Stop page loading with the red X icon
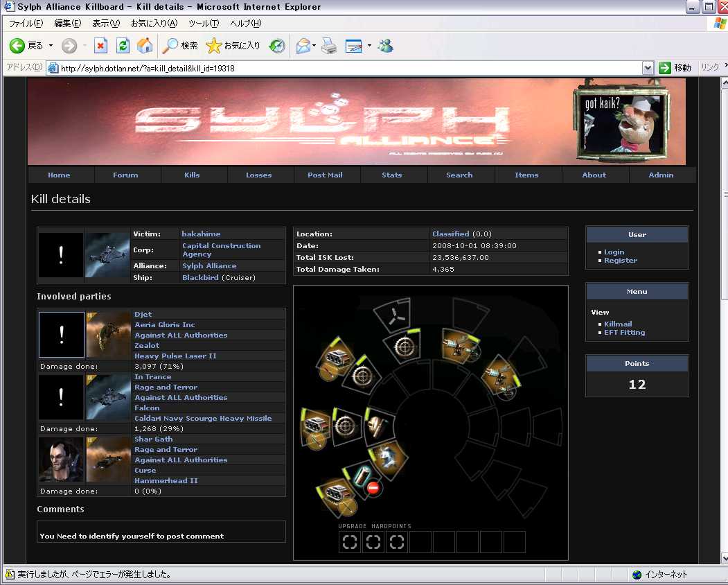Image resolution: width=728 pixels, height=585 pixels. coord(100,46)
